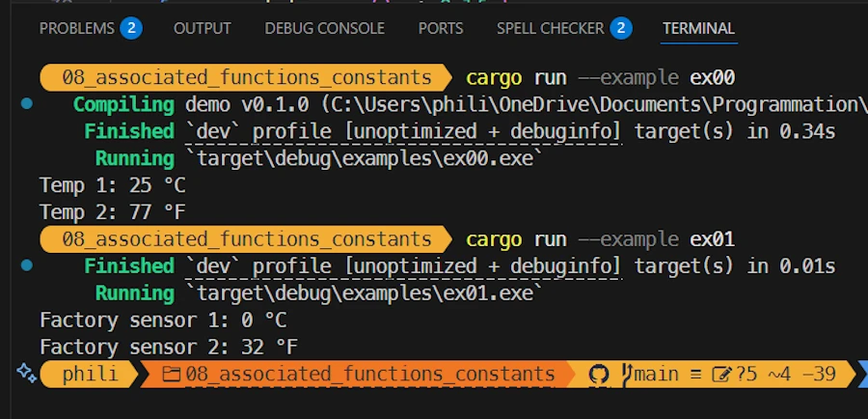The image size is (868, 419).
Task: Click the 'cargo run --example ex01' command line
Action: [600, 239]
